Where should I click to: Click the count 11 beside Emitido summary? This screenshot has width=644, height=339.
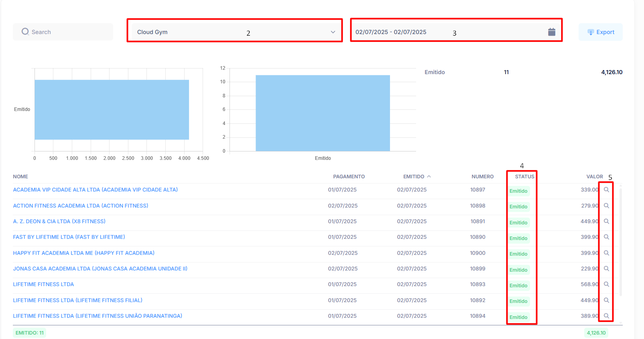pos(506,72)
